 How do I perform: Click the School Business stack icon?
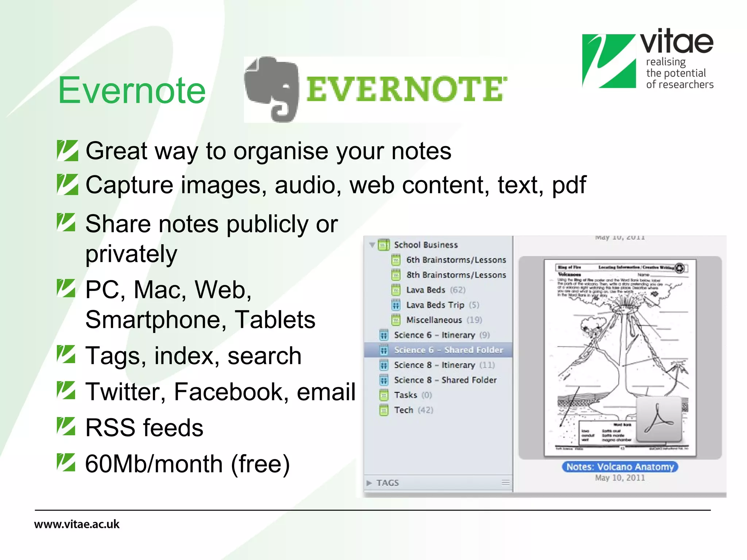(384, 245)
